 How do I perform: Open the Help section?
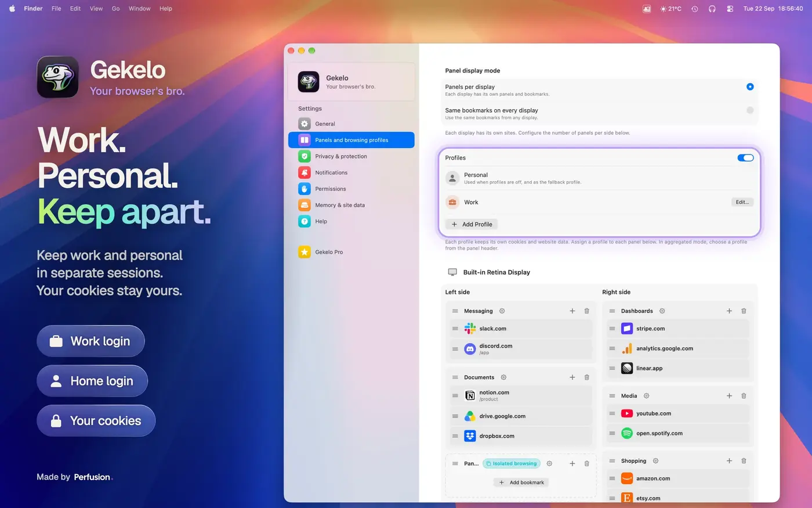click(x=351, y=221)
